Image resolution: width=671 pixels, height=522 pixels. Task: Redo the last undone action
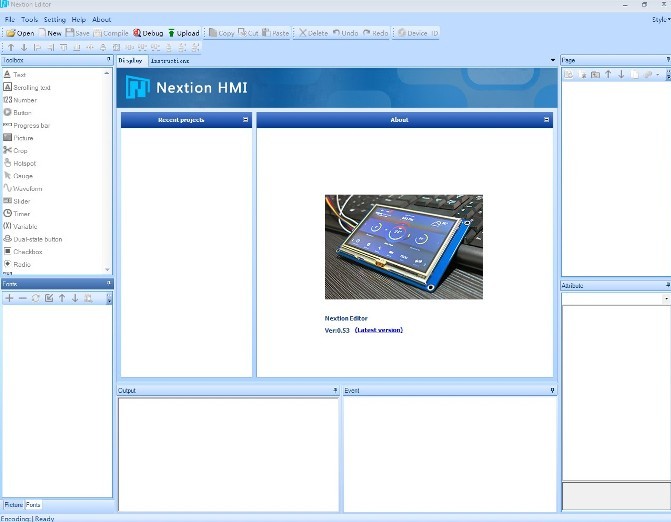point(375,33)
